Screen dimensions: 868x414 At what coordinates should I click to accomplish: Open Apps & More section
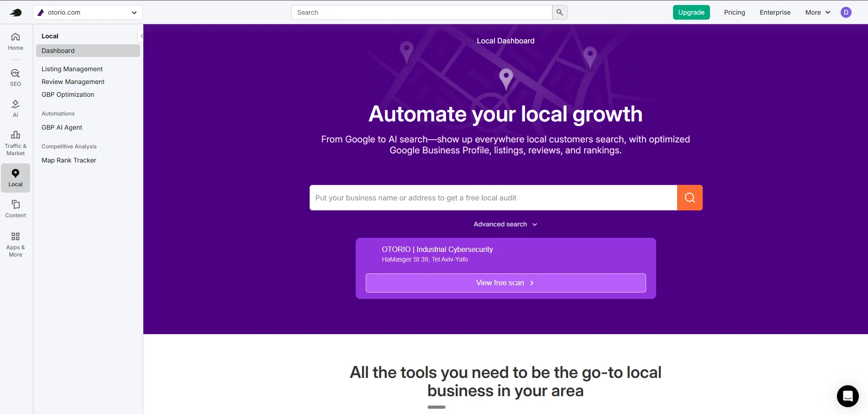coord(16,244)
